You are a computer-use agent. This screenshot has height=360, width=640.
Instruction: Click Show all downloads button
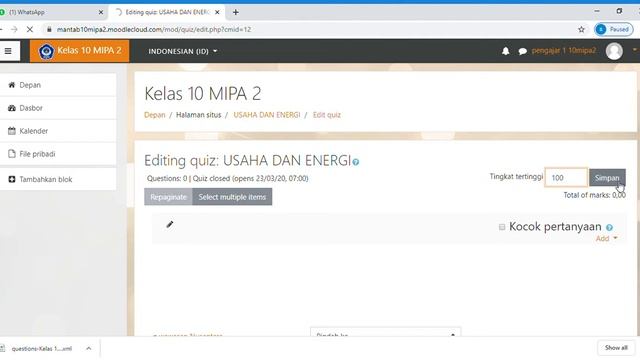point(616,348)
